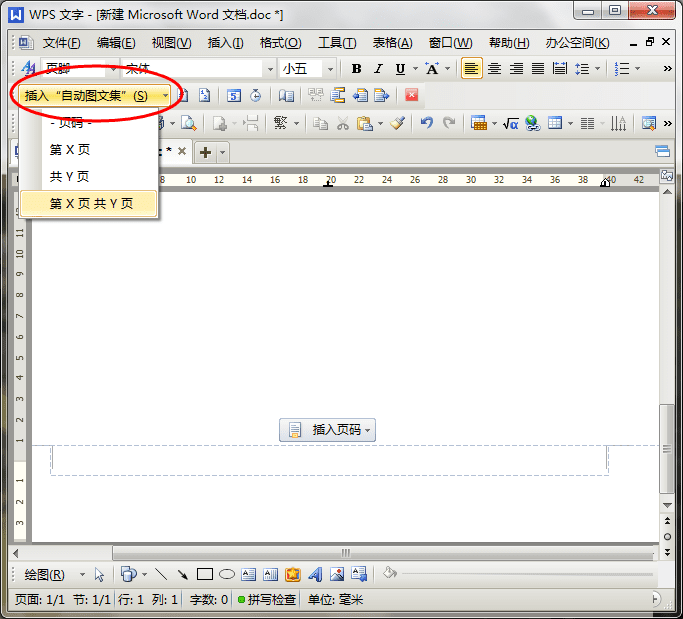Image resolution: width=683 pixels, height=619 pixels.
Task: Open the 格式(O) menu
Action: pyautogui.click(x=281, y=43)
